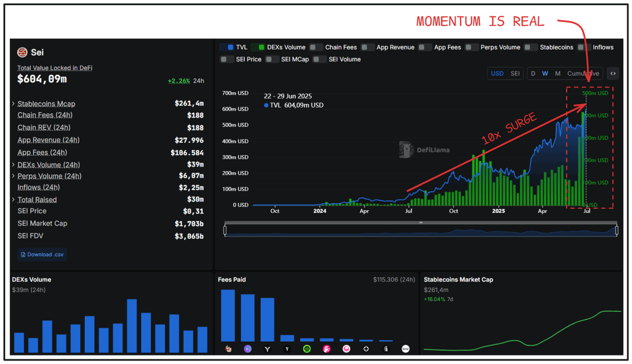Click the $115.306 (24h) fees value
The height and width of the screenshot is (364, 632).
(x=394, y=280)
